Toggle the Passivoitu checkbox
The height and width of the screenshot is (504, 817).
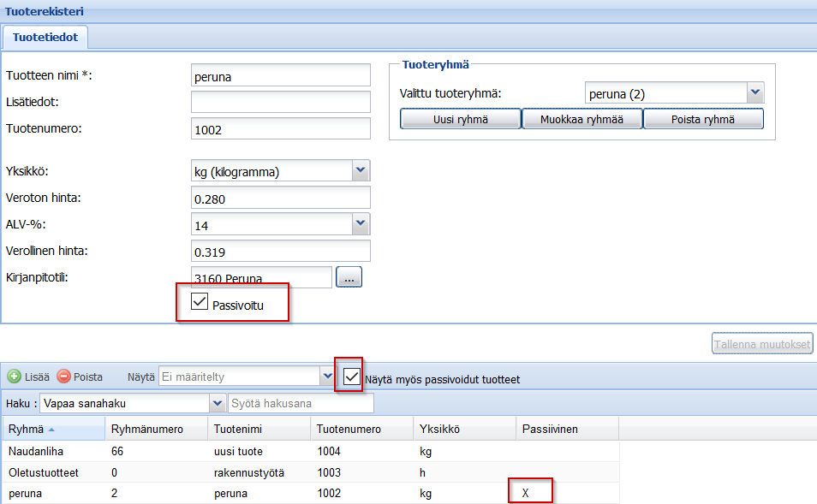pyautogui.click(x=200, y=301)
